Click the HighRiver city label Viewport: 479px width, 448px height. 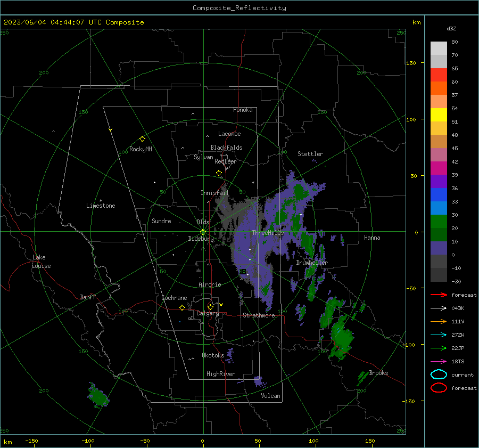pyautogui.click(x=221, y=374)
